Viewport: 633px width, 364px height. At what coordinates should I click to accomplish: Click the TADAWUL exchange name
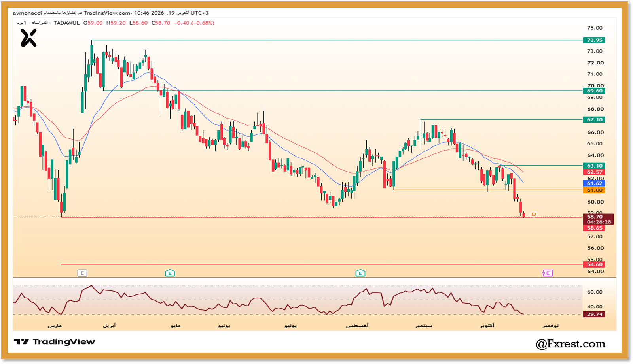[66, 23]
